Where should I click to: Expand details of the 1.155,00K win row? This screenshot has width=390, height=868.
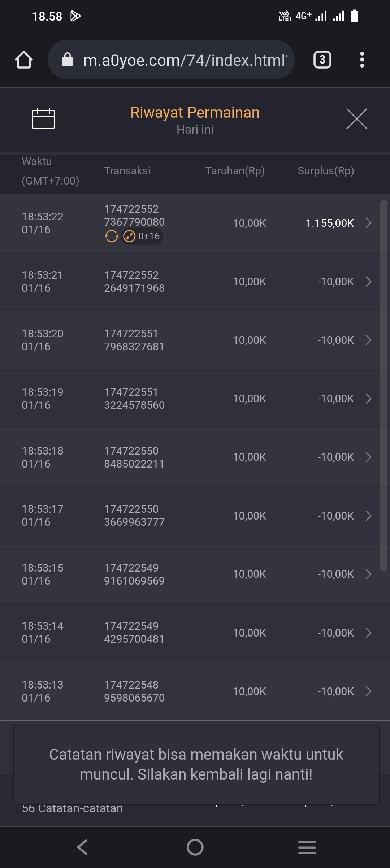point(368,223)
